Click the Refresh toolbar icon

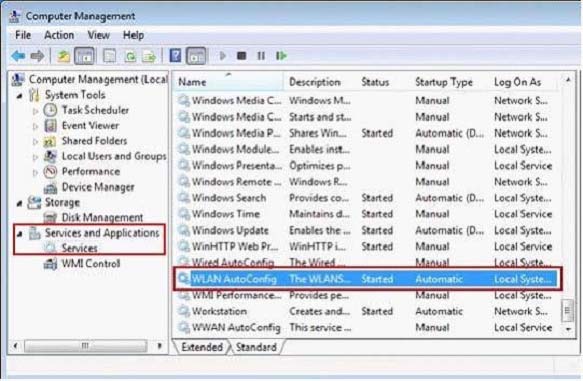click(x=130, y=56)
